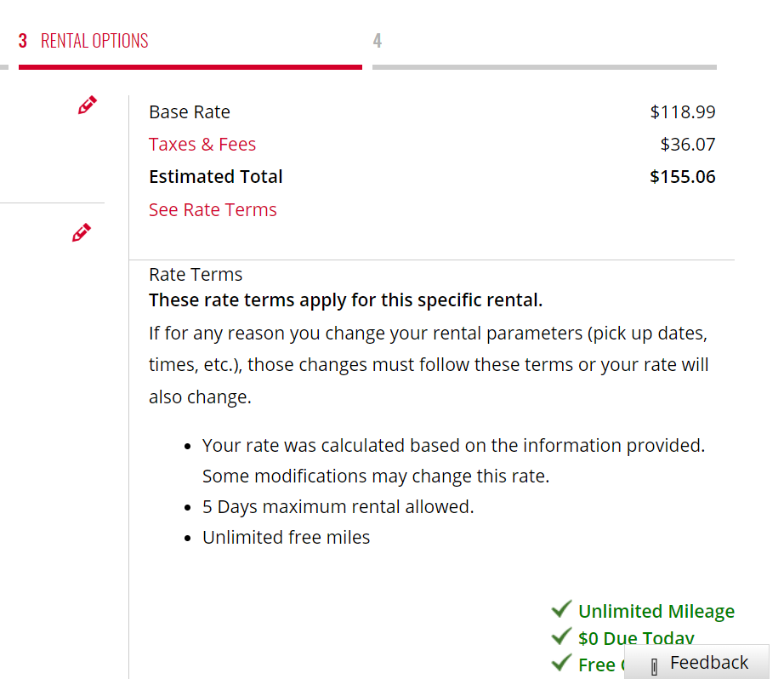Click the Rate Terms section heading
The height and width of the screenshot is (679, 784).
coord(196,275)
